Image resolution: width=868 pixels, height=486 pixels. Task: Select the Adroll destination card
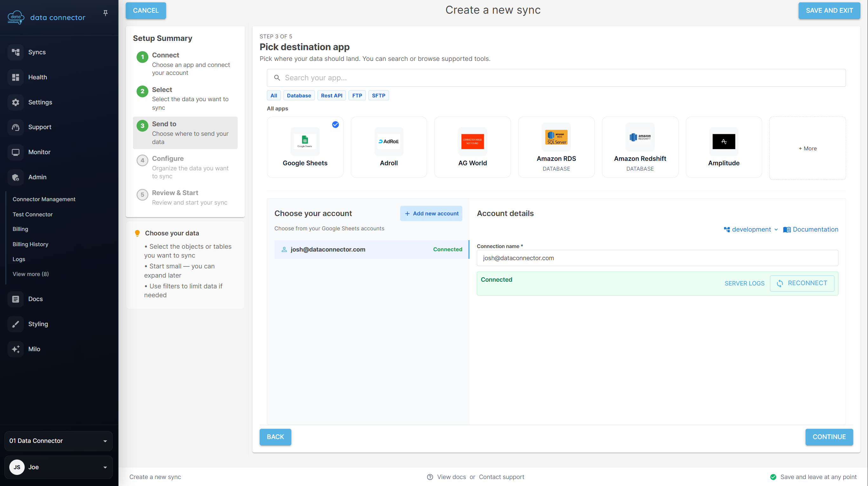389,147
